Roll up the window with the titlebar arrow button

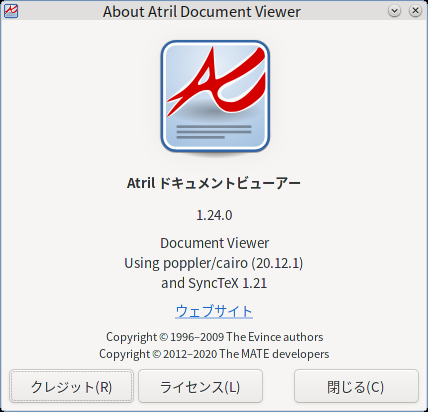point(394,11)
